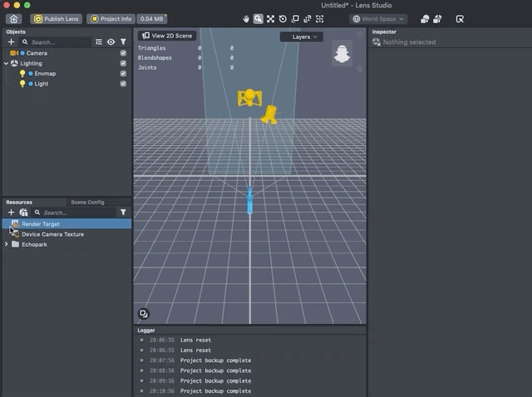This screenshot has width=532, height=397.
Task: Click the frame selection tool icon
Action: (320, 18)
